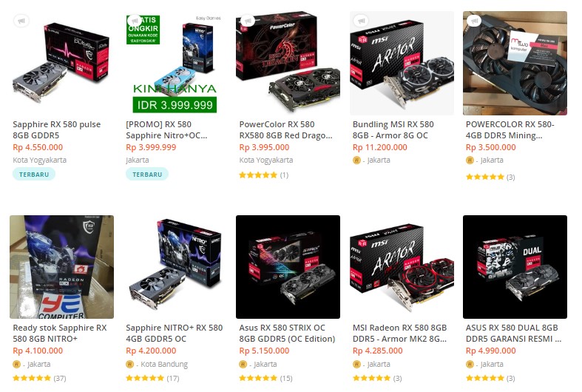582x392 pixels.
Task: Click gold badge under Asus RX 580 STRIX
Action: tap(243, 364)
